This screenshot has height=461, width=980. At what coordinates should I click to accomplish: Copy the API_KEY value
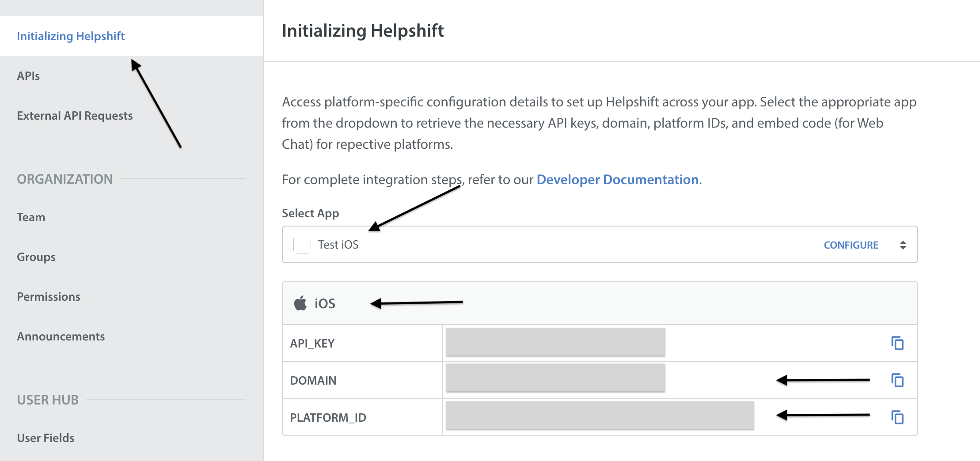897,343
